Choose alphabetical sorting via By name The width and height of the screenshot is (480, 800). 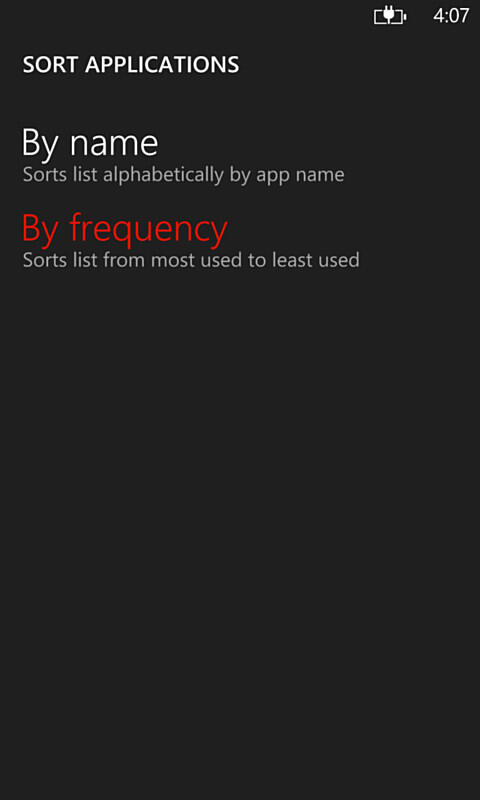click(90, 143)
